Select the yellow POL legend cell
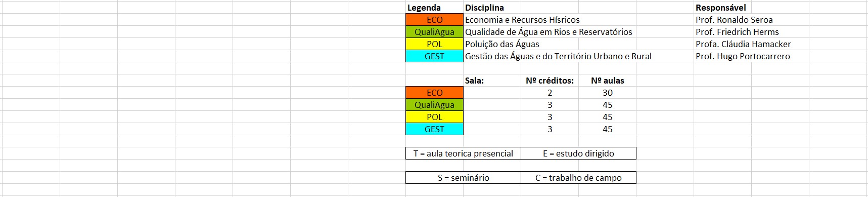Image resolution: width=868 pixels, height=197 pixels. (x=434, y=44)
